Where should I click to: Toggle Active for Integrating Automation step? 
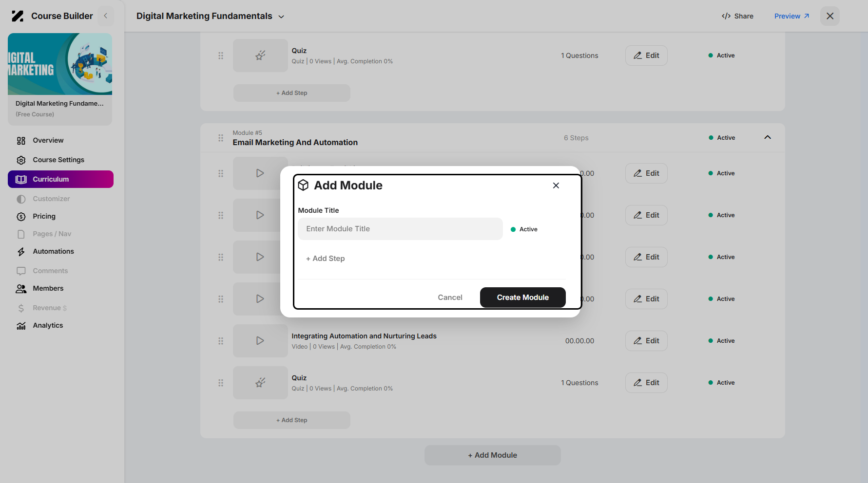(x=721, y=341)
